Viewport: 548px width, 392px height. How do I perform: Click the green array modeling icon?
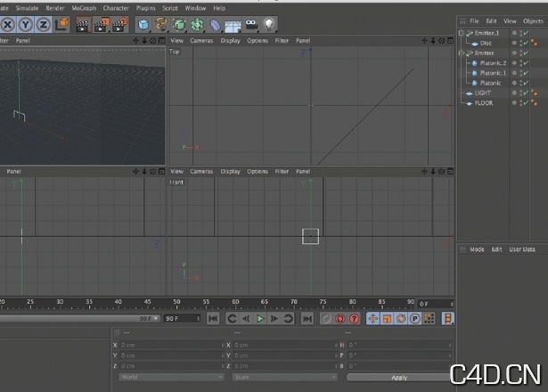197,25
